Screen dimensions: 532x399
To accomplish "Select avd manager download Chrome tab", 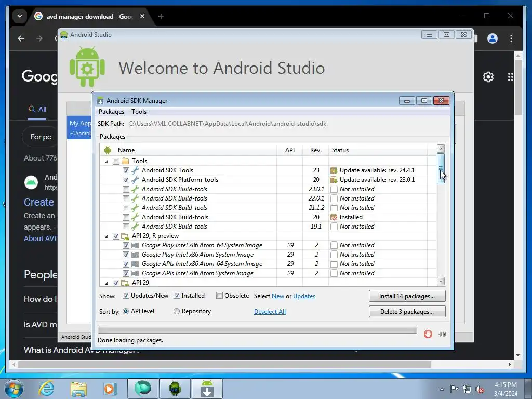I will [x=89, y=16].
